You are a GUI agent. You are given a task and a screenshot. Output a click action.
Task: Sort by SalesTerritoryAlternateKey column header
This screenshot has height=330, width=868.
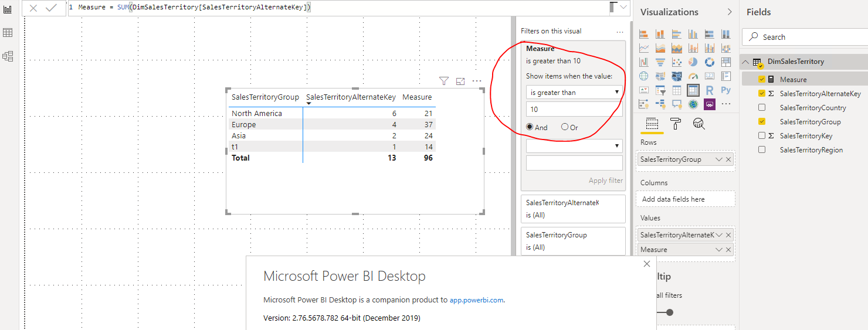coord(351,97)
